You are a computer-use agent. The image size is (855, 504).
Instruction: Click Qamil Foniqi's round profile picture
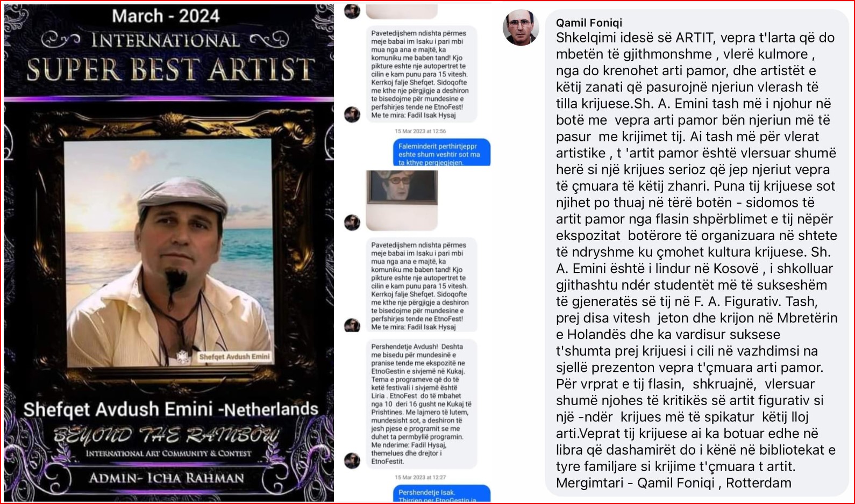point(521,27)
